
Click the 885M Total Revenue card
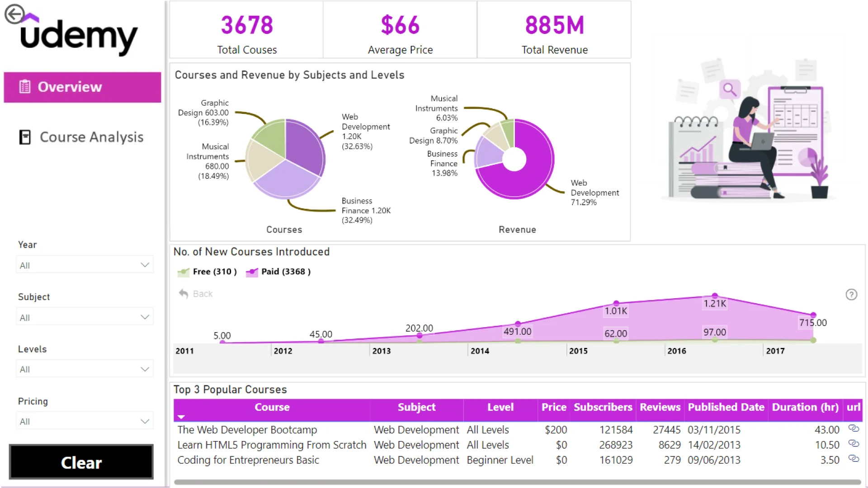click(554, 30)
